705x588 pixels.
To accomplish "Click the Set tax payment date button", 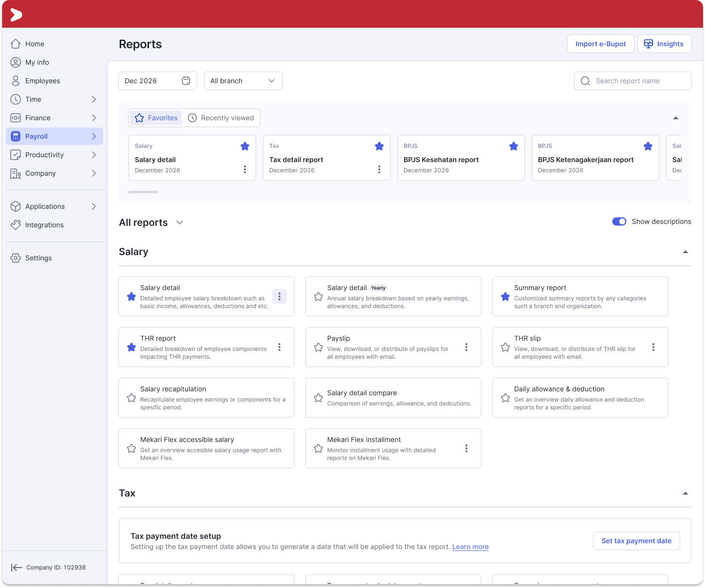I will click(636, 541).
